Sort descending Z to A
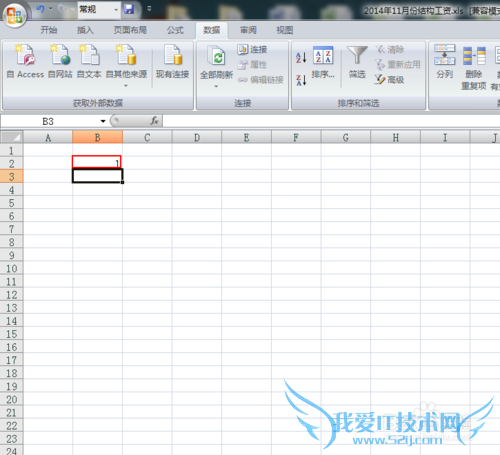 click(301, 80)
